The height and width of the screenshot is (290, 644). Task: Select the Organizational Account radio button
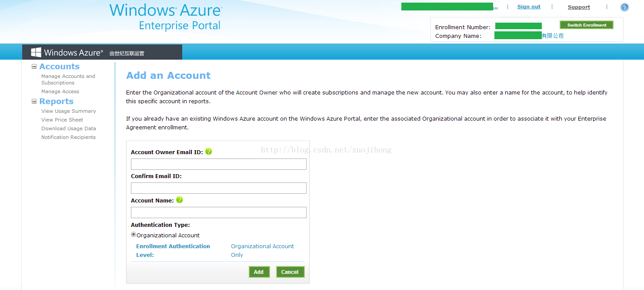click(133, 234)
